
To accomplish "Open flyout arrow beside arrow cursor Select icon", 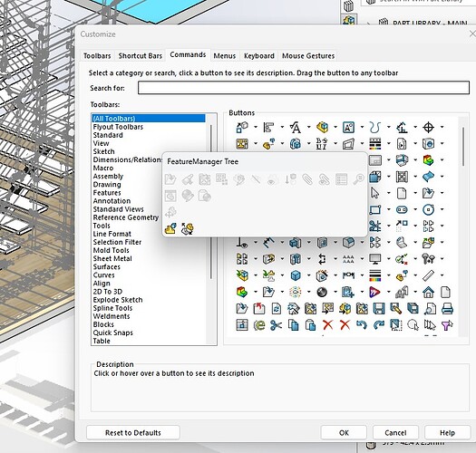I will pyautogui.click(x=389, y=193).
